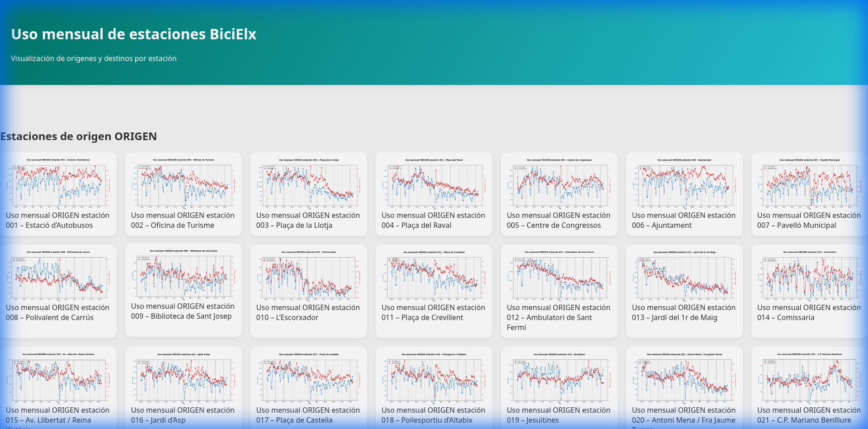Screen dimensions: 868x429
Task: Open the 007 Pavelló Municipal chart
Action: click(x=810, y=183)
